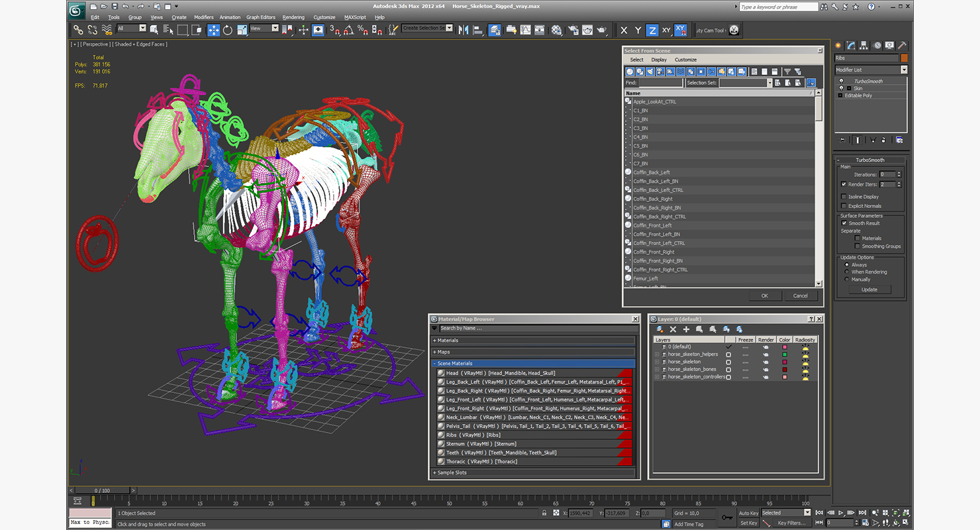
Task: Open the Animation menu
Action: pos(230,17)
